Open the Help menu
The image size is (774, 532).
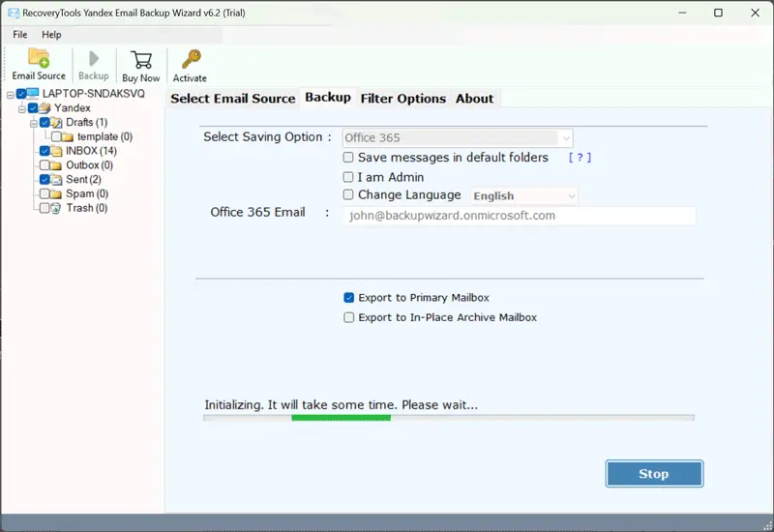(51, 35)
